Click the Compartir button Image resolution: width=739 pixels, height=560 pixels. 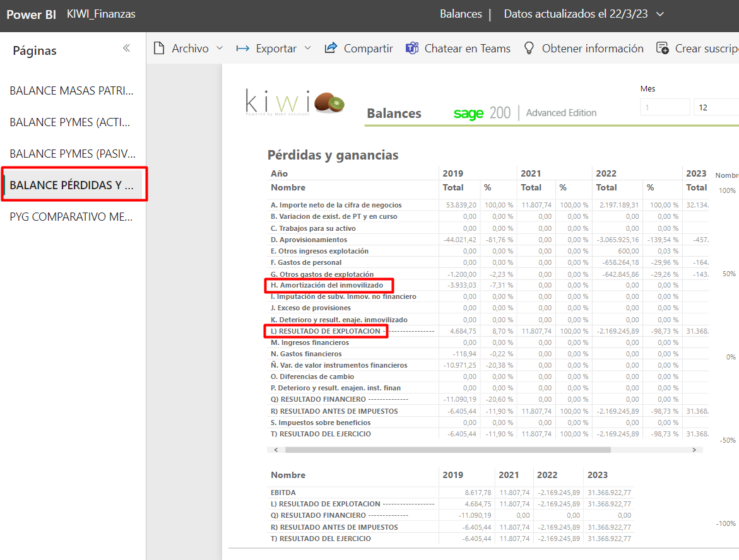(x=358, y=48)
